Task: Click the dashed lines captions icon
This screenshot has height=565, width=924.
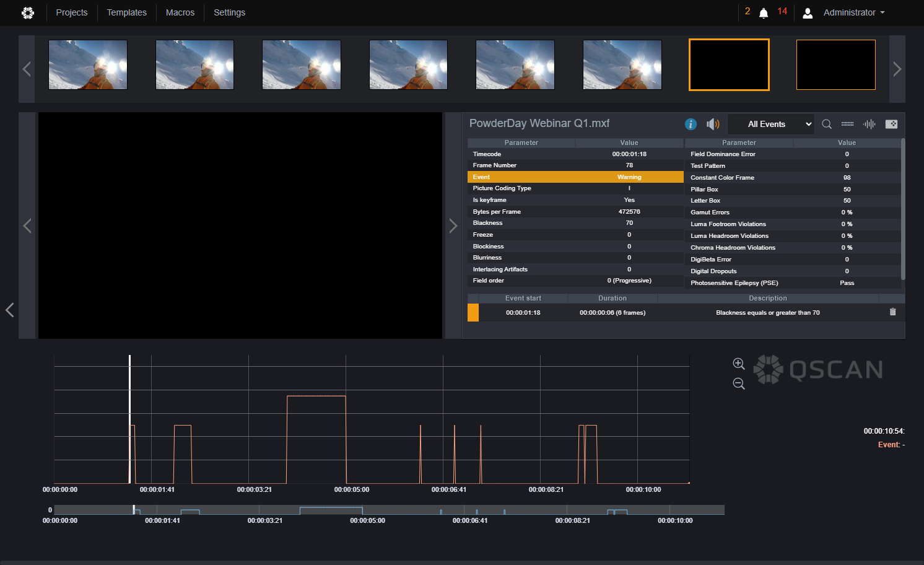Action: pyautogui.click(x=848, y=124)
